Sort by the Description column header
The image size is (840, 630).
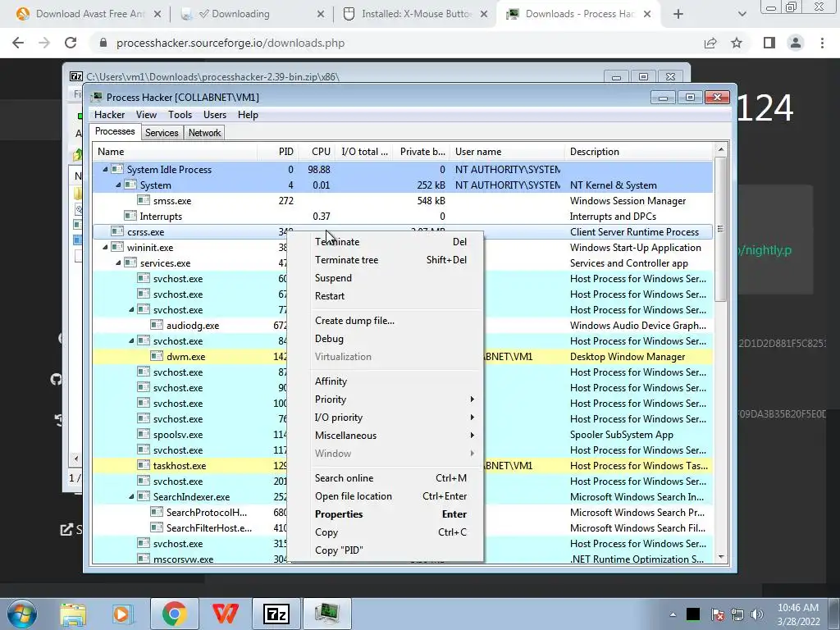(638, 152)
